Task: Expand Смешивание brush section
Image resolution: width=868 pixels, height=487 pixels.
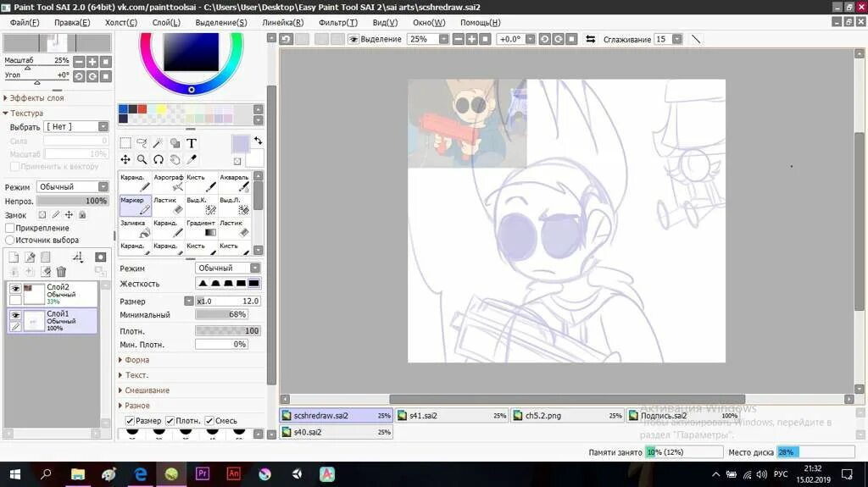Action: tap(144, 390)
